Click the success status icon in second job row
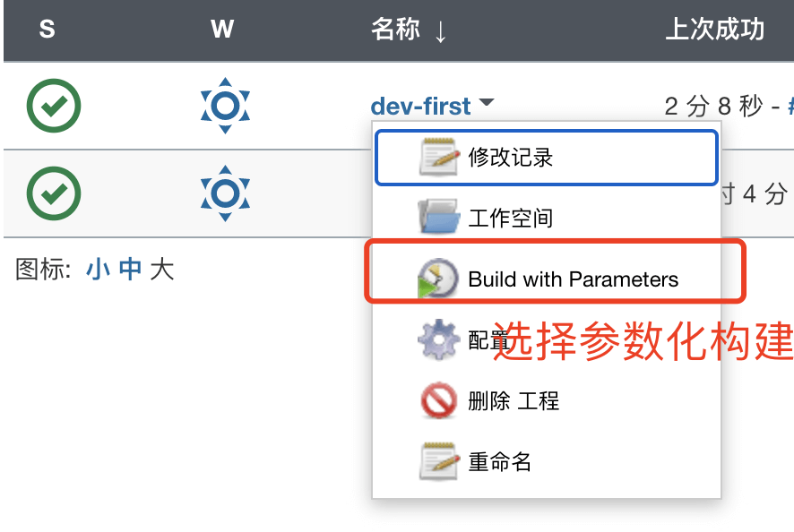The width and height of the screenshot is (794, 532). (54, 193)
